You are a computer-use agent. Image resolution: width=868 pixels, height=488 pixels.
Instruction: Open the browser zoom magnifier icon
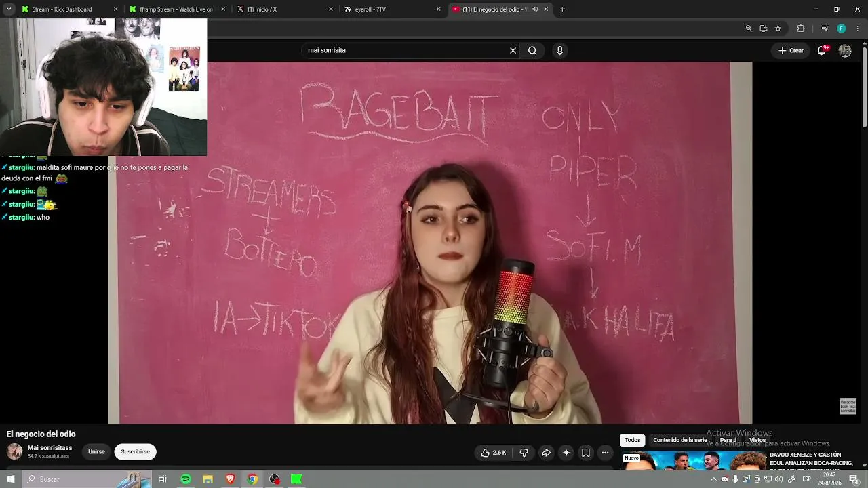[749, 28]
